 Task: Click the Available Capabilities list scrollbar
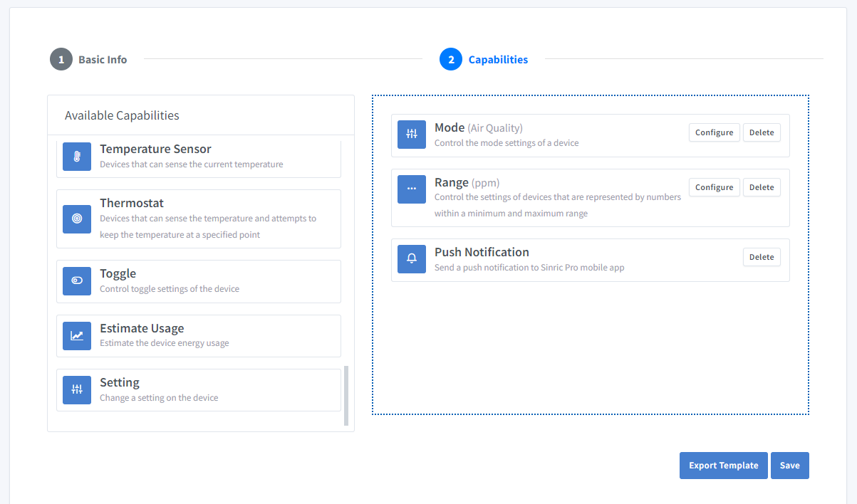click(x=346, y=395)
